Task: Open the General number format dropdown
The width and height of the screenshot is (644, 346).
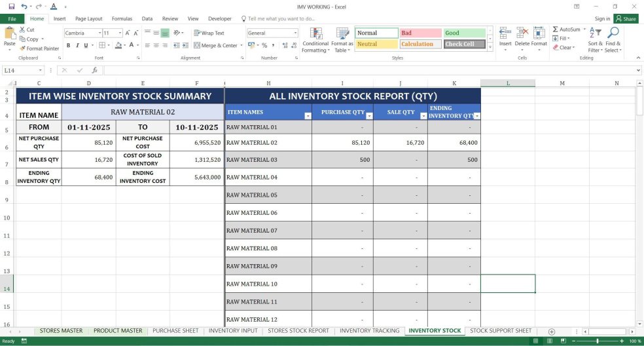Action: point(295,33)
